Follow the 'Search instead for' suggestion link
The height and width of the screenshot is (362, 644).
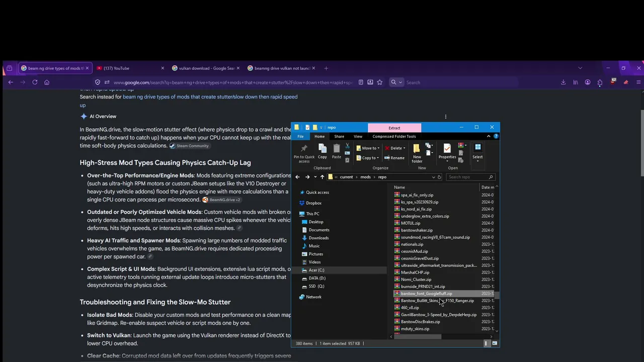(x=188, y=101)
